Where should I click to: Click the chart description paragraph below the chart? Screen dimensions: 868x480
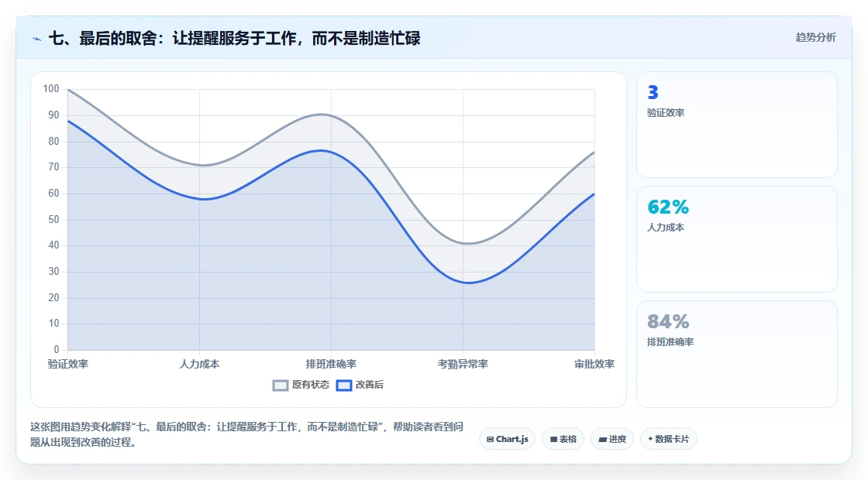(x=247, y=434)
